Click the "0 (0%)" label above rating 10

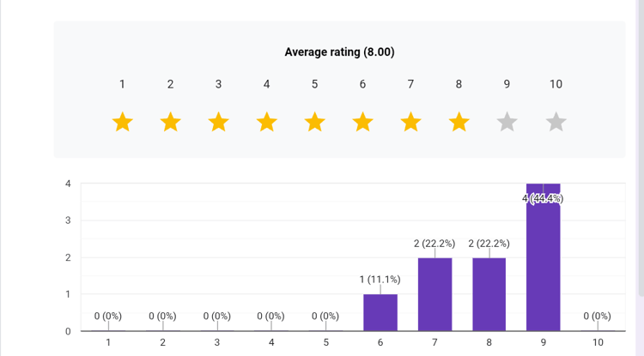point(597,317)
